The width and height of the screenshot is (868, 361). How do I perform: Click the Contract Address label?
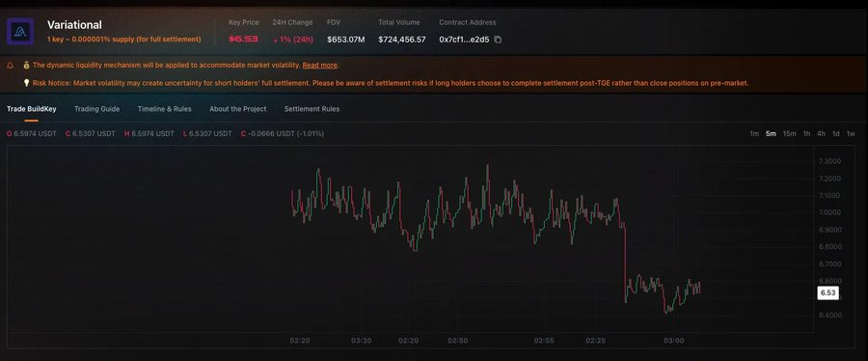467,23
